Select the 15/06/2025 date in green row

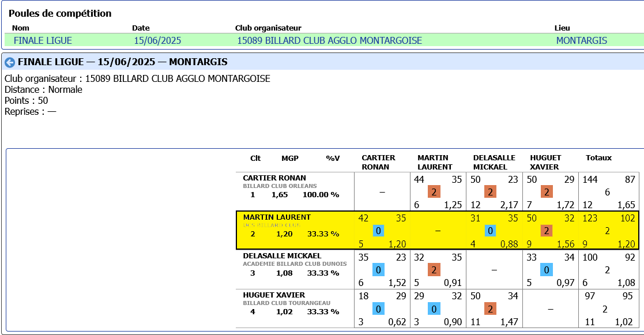(x=157, y=40)
